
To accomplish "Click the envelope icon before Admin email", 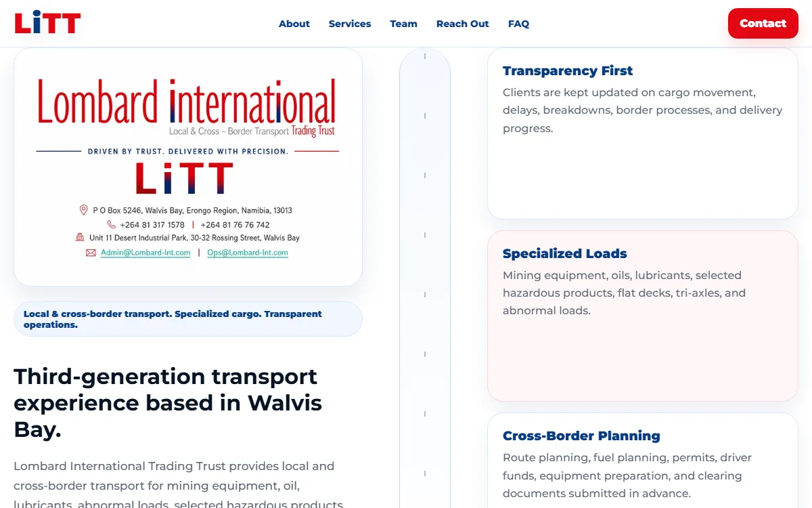I will (x=91, y=253).
